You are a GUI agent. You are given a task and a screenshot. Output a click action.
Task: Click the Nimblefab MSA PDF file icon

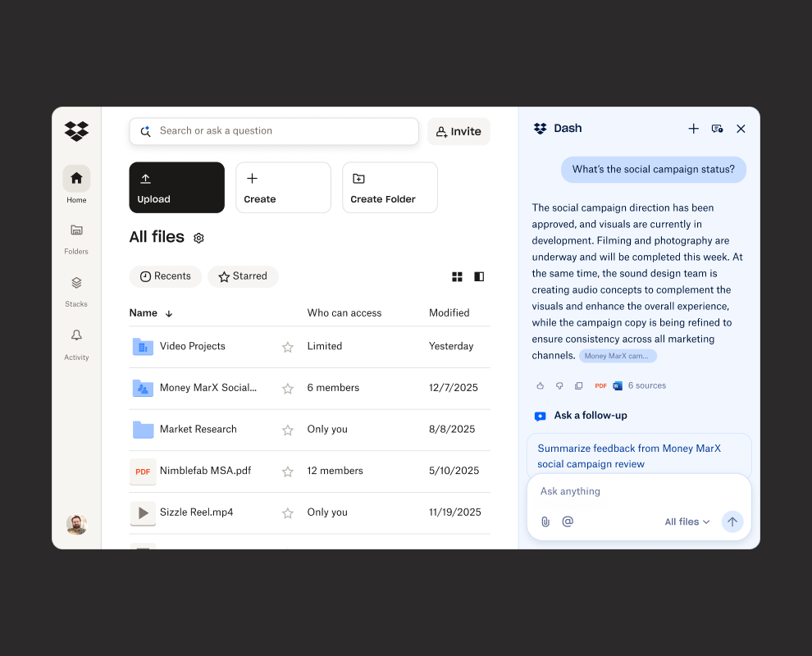[x=143, y=471]
